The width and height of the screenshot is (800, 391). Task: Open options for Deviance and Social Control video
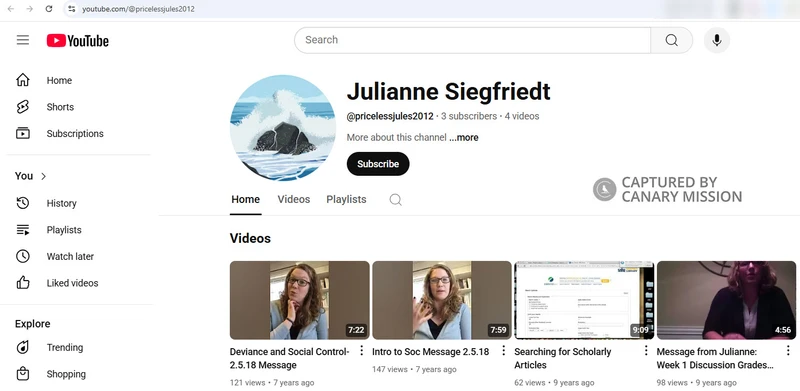tap(361, 351)
